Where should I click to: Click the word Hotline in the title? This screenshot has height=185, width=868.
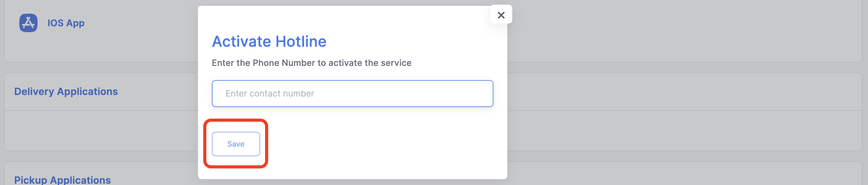[x=301, y=41]
